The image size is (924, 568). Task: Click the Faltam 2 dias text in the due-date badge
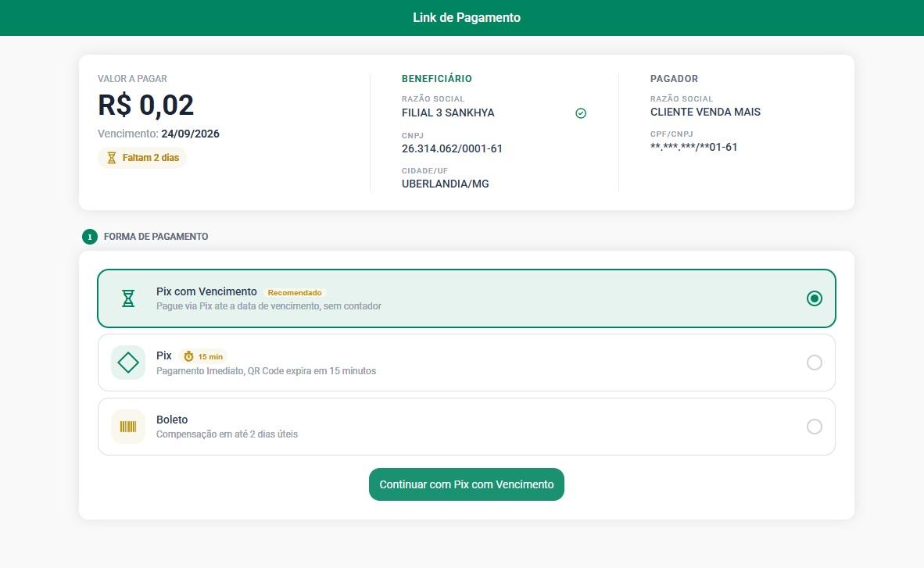[x=151, y=158]
